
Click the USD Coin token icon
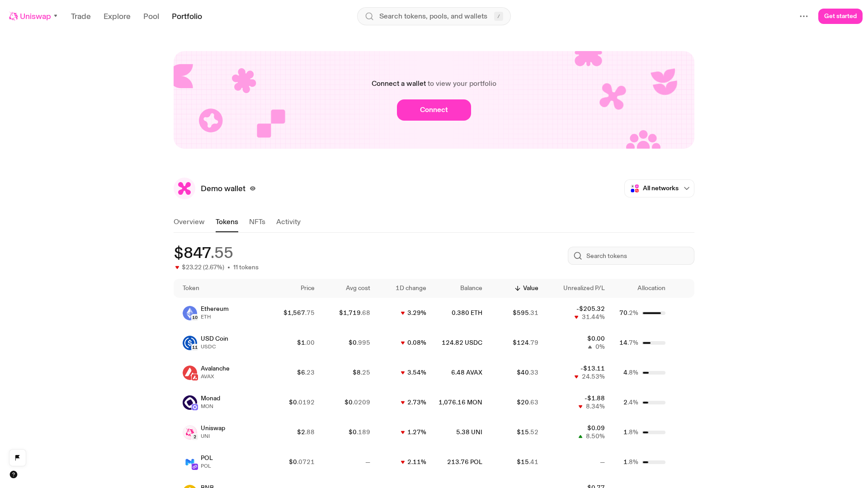point(190,343)
